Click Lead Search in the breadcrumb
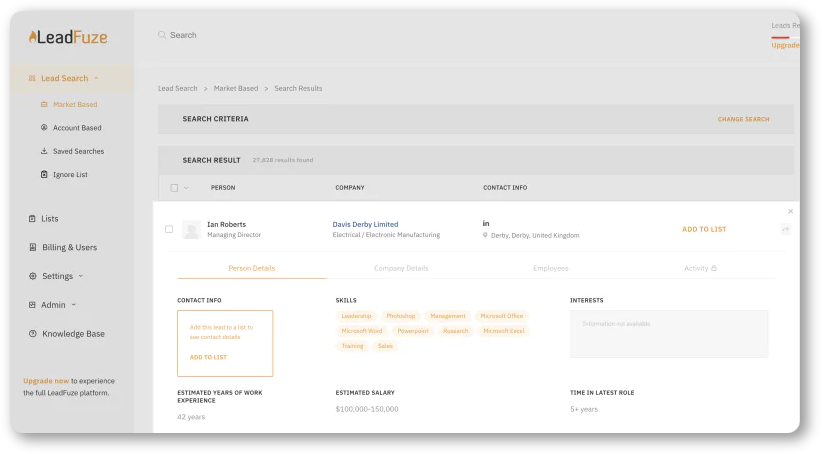822x454 pixels. 178,88
